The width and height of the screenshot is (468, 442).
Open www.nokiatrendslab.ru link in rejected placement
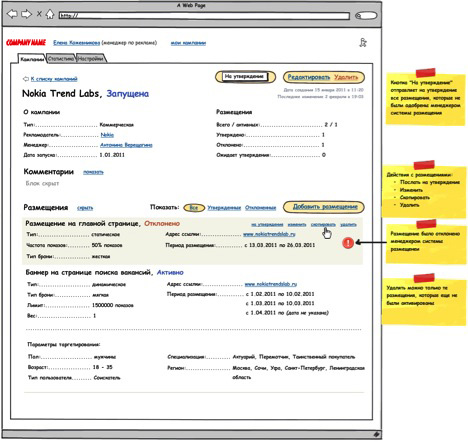(x=269, y=234)
